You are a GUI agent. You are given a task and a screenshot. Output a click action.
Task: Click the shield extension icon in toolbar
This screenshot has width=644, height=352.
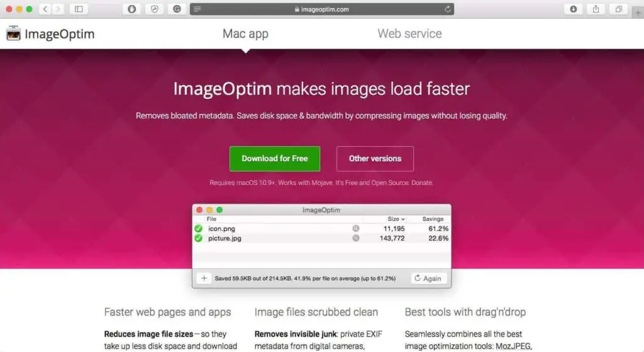click(155, 9)
